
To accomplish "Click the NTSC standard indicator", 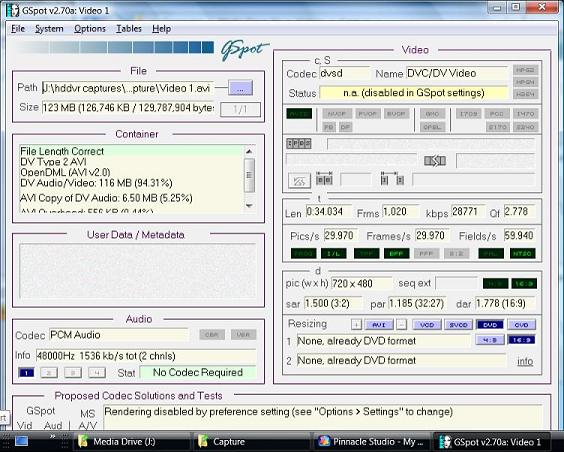I will (523, 254).
